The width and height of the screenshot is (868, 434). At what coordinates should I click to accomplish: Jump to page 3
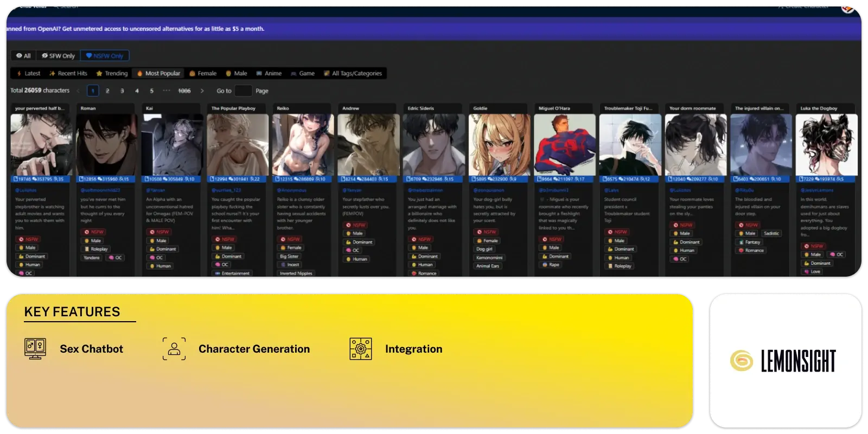[122, 91]
